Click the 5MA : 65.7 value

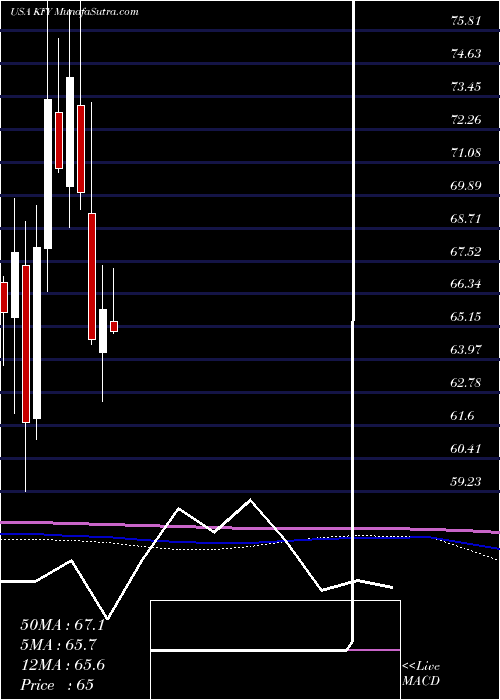click(58, 645)
